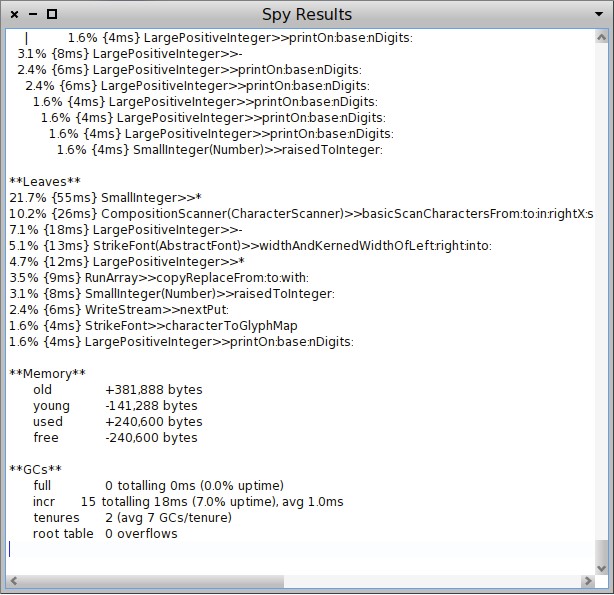Image resolution: width=614 pixels, height=595 pixels.
Task: Click the StrikeFont widthAndKernedWidthOfLeft line
Action: pos(250,246)
